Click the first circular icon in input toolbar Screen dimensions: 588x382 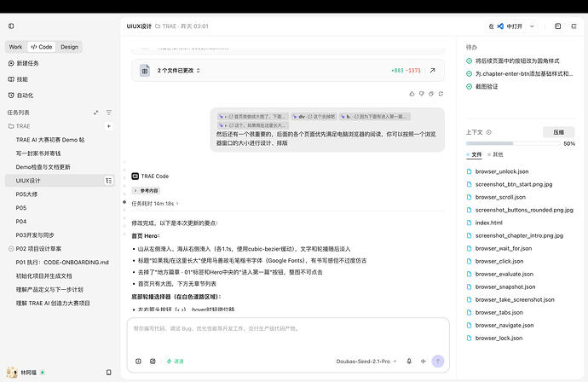pyautogui.click(x=138, y=361)
